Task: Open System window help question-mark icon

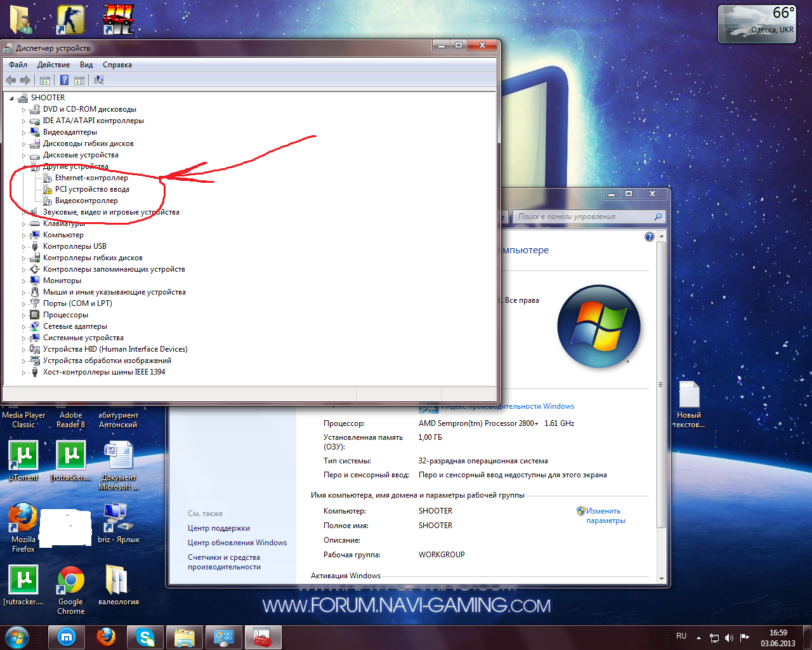Action: point(649,237)
